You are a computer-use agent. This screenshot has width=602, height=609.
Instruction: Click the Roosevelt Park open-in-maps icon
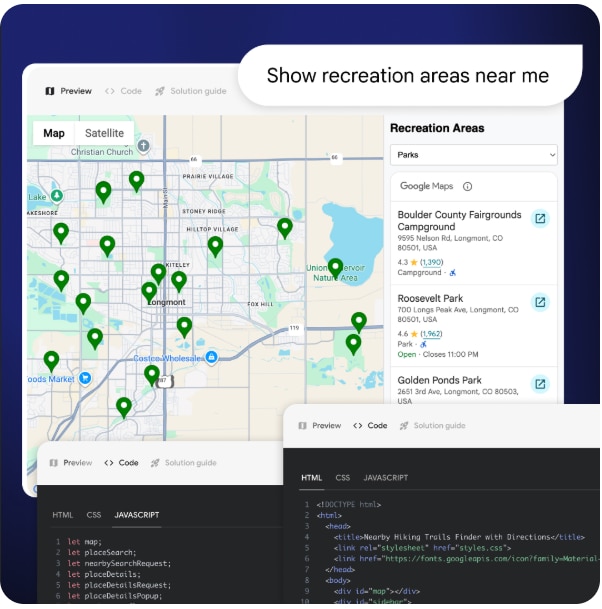pos(540,302)
